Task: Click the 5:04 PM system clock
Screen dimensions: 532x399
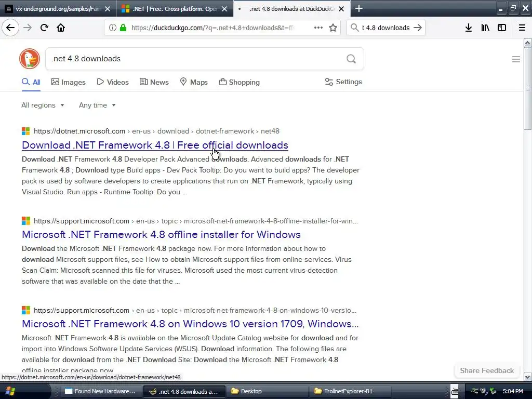Action: [x=513, y=391]
